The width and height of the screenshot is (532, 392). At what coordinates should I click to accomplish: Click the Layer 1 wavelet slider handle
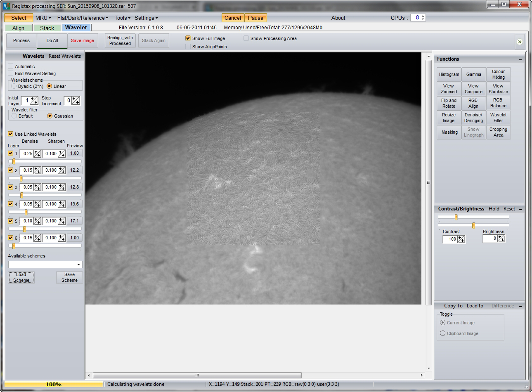tap(14, 161)
